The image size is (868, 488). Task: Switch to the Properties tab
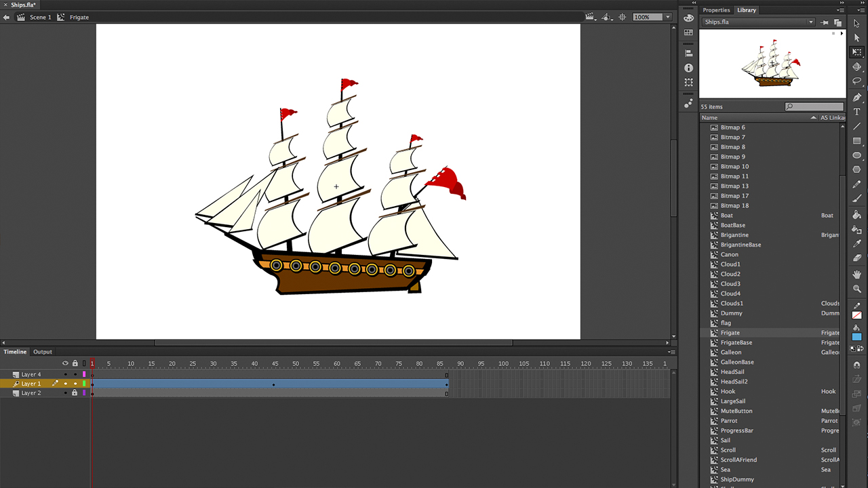click(x=716, y=10)
